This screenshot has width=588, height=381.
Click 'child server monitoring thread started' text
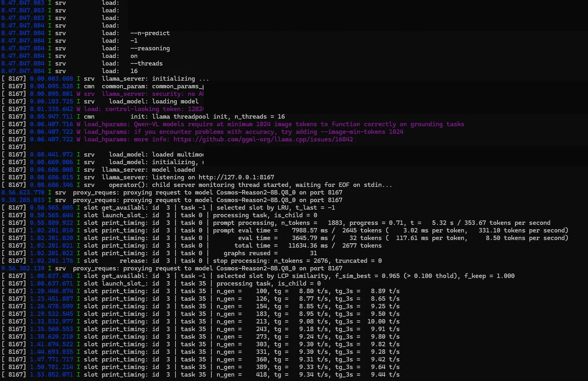[222, 185]
